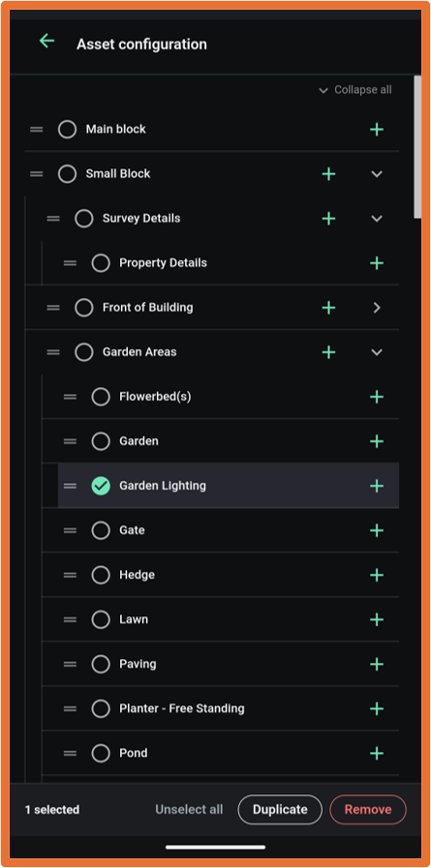Expand Front of Building chevron
This screenshot has width=431, height=868.
click(x=377, y=308)
